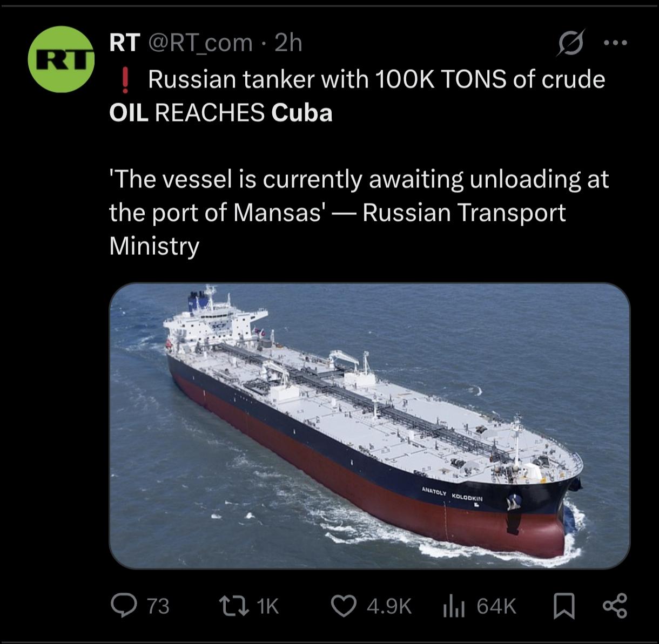Click the RT display name

[125, 43]
